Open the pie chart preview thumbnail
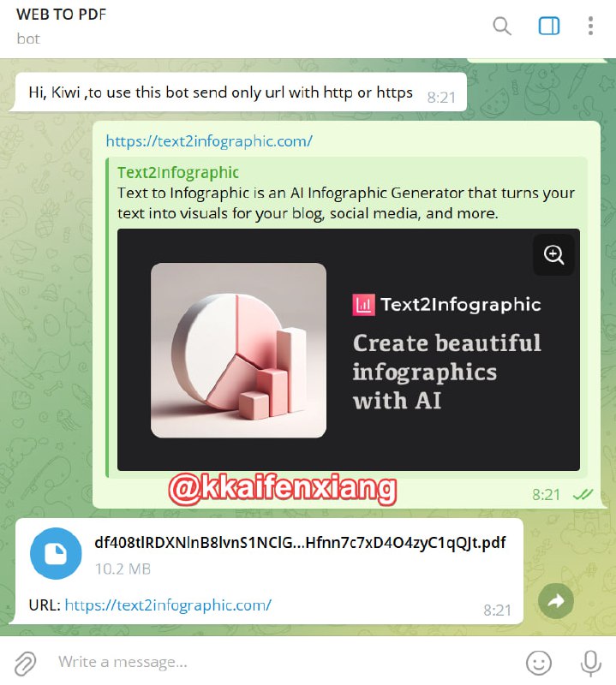Screen dimensions: 616x685 [238, 350]
